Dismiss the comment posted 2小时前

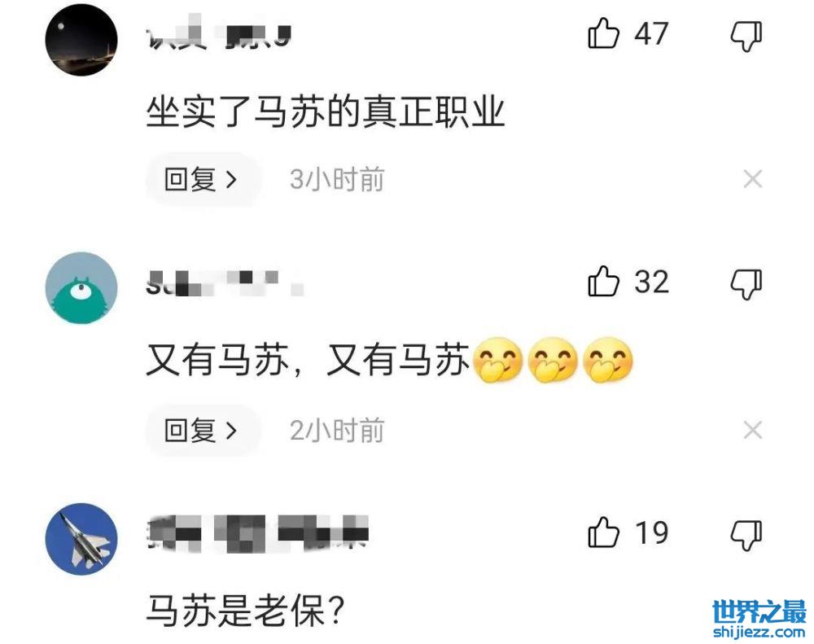(x=753, y=430)
